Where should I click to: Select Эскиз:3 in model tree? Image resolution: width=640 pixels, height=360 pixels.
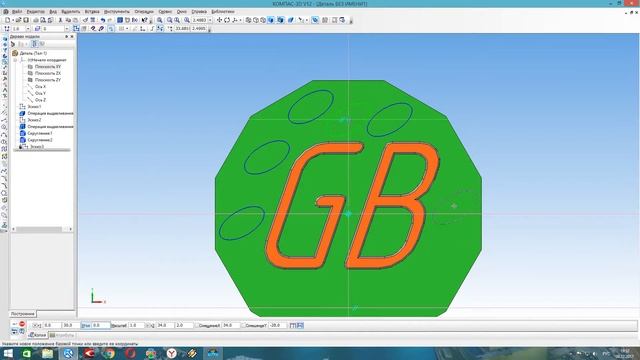pos(37,146)
